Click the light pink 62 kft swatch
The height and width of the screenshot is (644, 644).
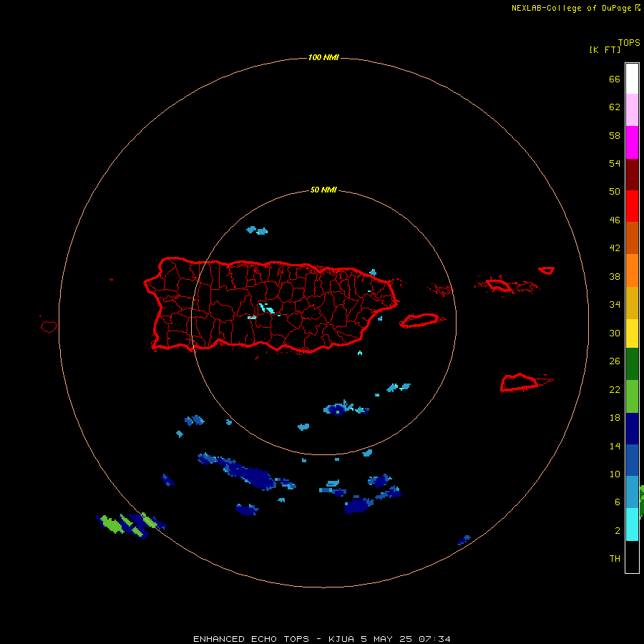(x=632, y=110)
